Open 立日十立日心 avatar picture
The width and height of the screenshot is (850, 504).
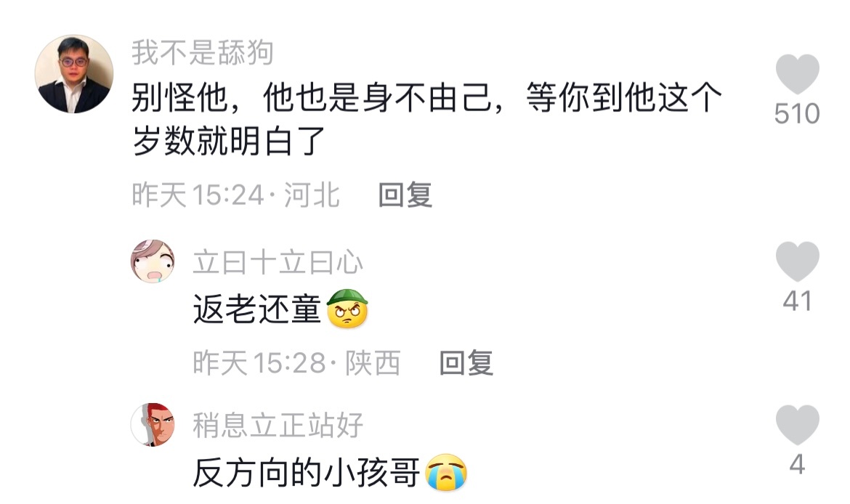[153, 261]
